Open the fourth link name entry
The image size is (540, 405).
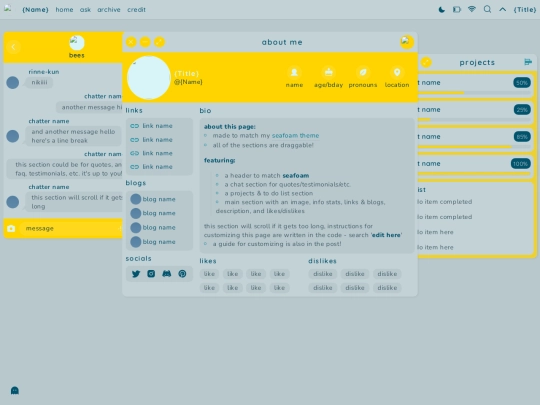(x=152, y=167)
